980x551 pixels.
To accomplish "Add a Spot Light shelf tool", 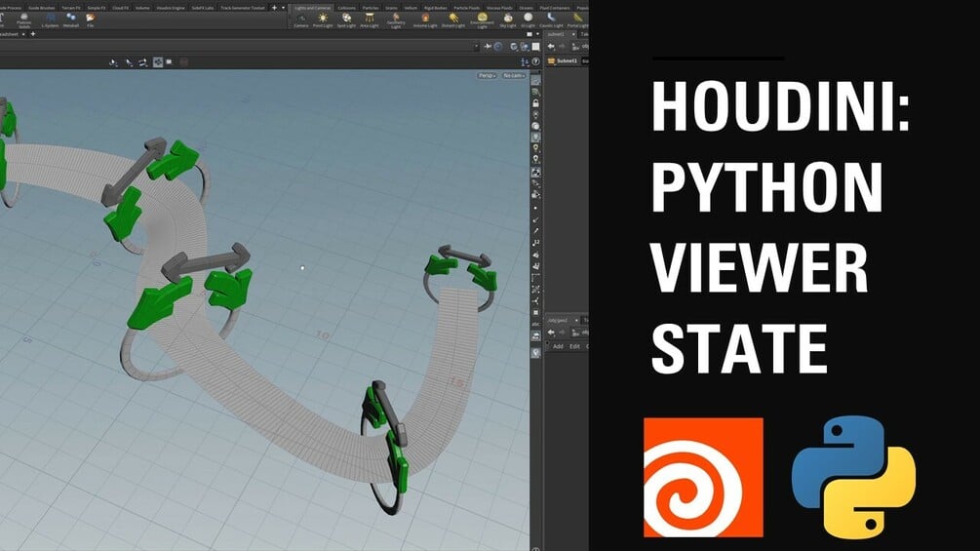I will (346, 20).
